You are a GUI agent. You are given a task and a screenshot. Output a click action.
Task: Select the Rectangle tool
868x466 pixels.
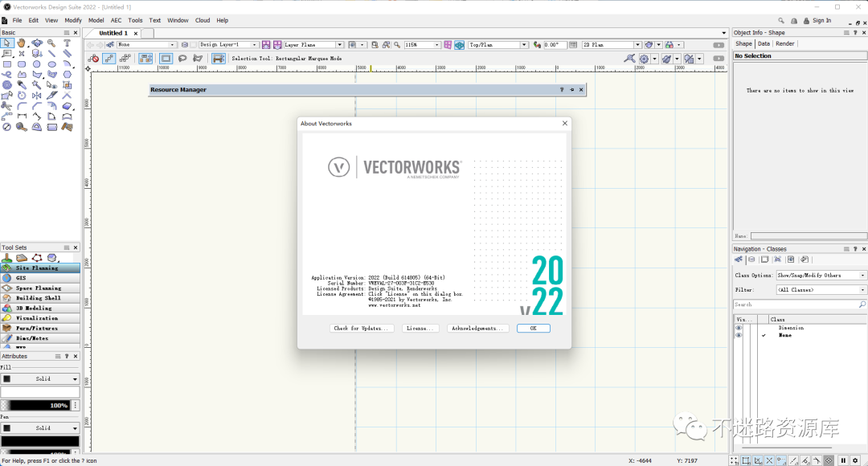[6, 64]
